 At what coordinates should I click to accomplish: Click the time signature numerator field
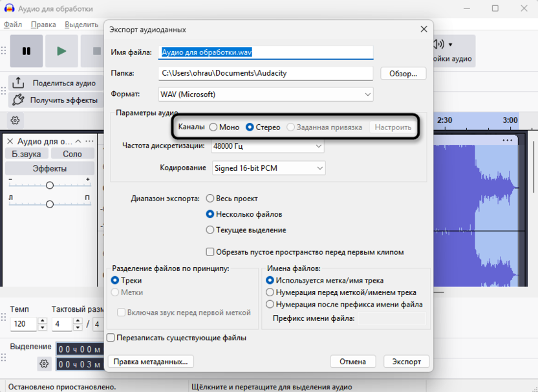point(62,324)
